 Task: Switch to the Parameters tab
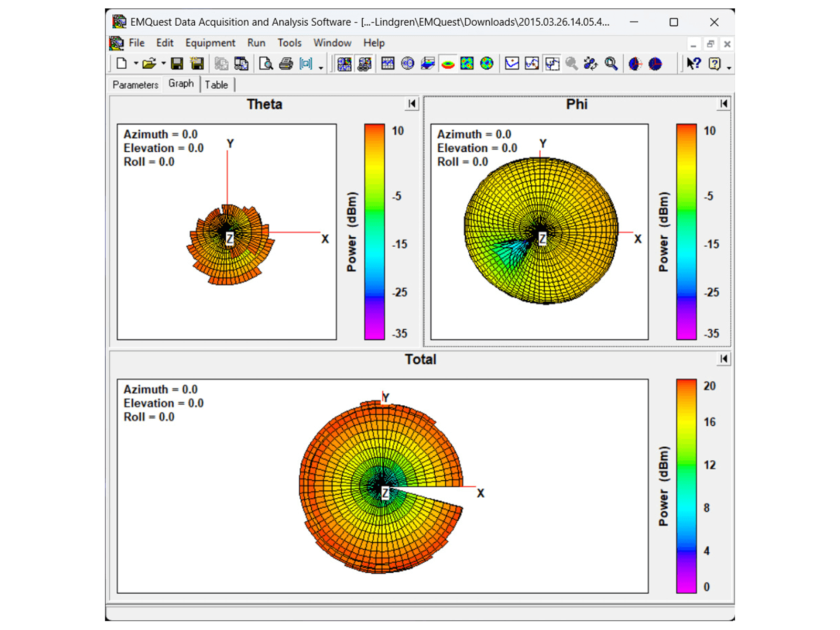135,85
